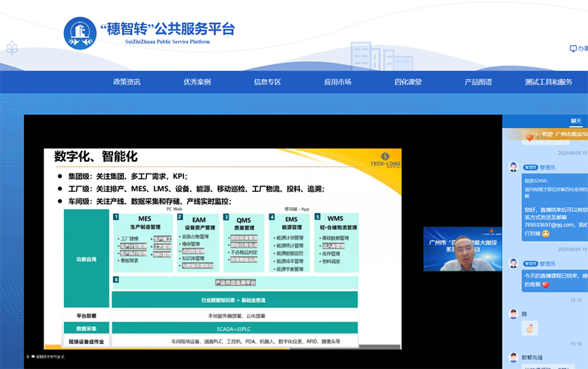
Task: Click the SuiZhiZhuan platform logo icon
Action: click(x=80, y=33)
